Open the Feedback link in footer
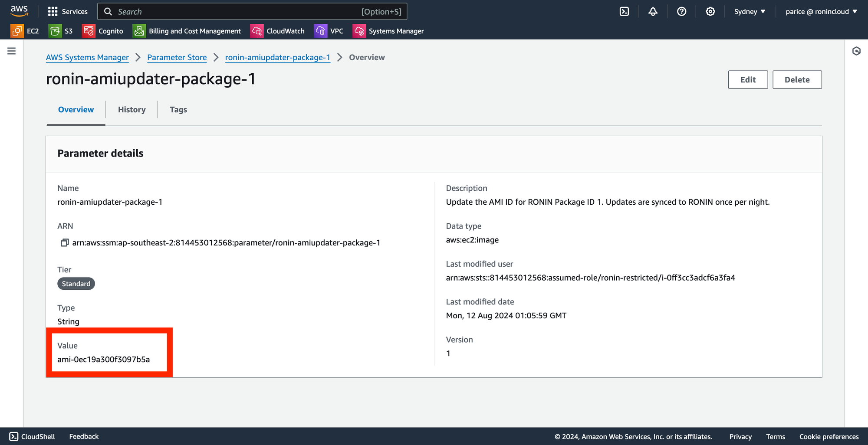This screenshot has height=445, width=868. tap(84, 436)
